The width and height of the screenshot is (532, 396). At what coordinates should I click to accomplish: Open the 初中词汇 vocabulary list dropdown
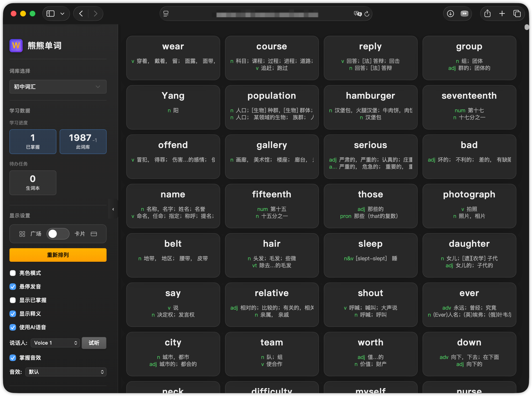58,87
